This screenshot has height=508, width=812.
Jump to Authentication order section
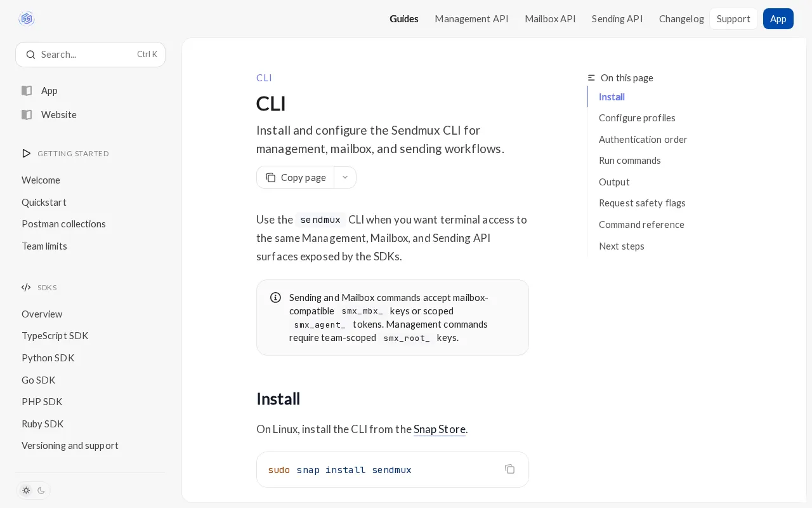[643, 140]
